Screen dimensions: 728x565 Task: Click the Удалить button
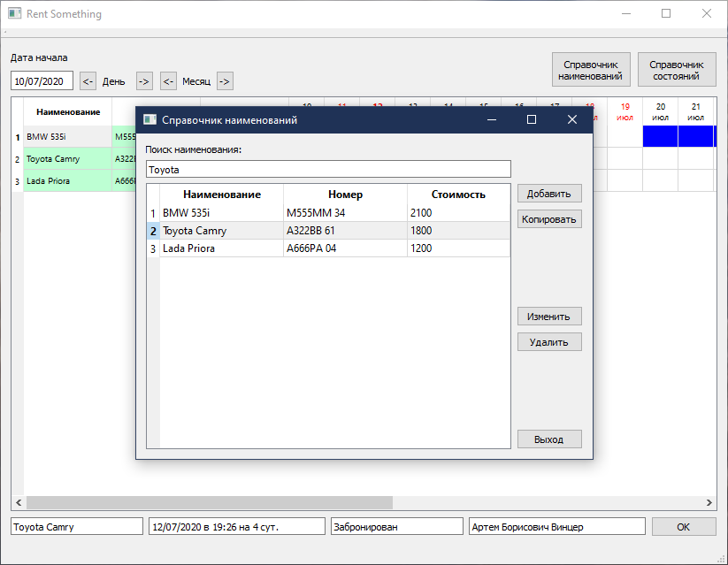tap(549, 342)
